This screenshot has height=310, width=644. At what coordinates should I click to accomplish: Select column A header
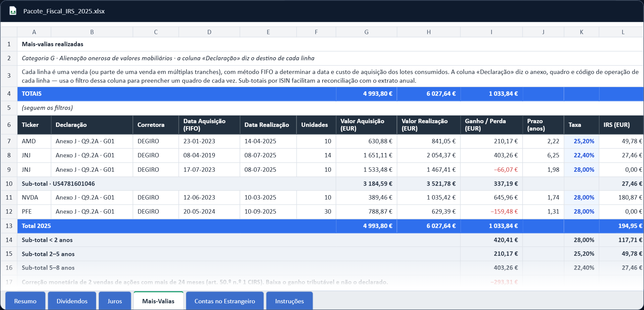tap(34, 32)
